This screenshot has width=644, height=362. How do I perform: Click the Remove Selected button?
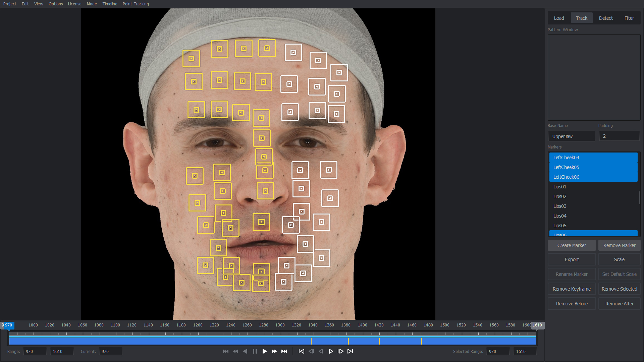(x=619, y=289)
